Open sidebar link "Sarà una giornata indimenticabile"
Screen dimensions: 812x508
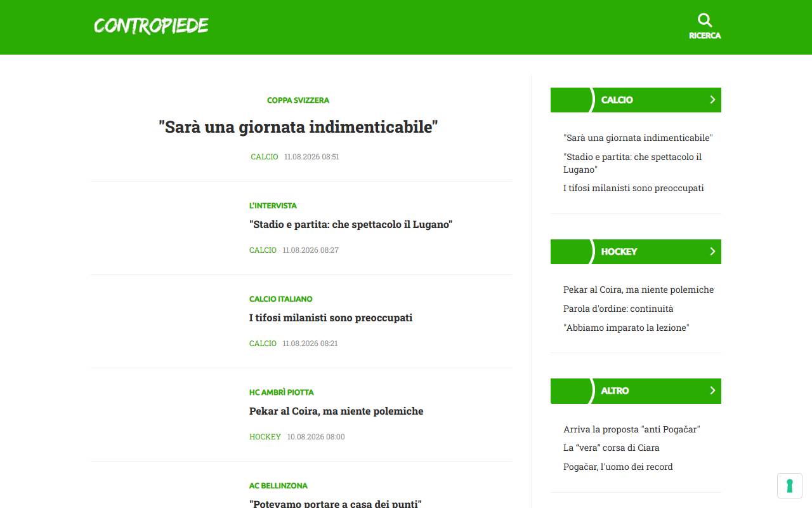pyautogui.click(x=638, y=138)
